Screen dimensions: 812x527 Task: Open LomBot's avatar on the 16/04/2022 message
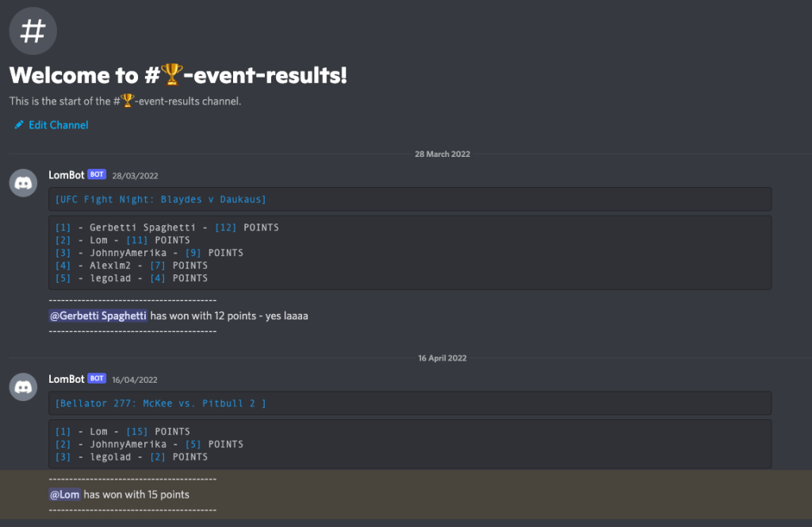(23, 387)
